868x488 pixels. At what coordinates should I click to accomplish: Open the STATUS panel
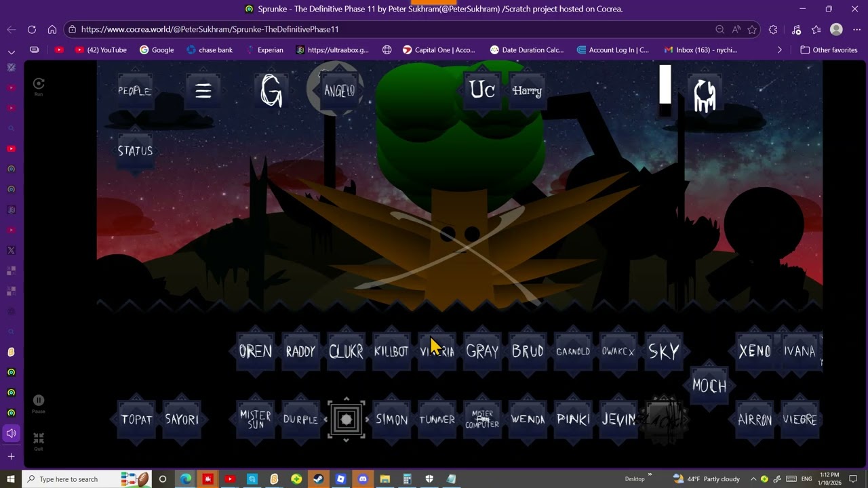135,150
